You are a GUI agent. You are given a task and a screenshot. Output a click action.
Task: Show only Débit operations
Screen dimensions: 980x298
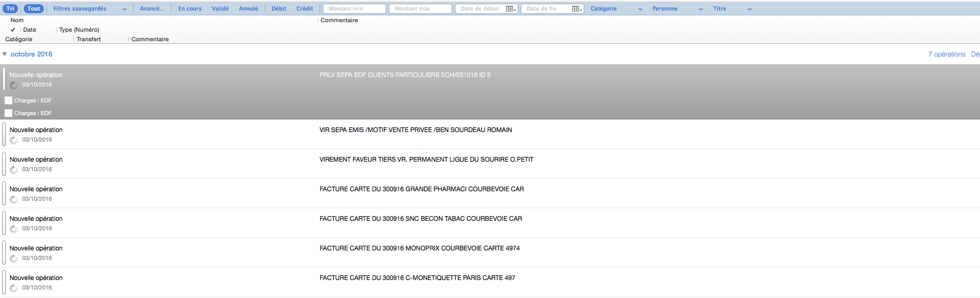click(x=279, y=8)
